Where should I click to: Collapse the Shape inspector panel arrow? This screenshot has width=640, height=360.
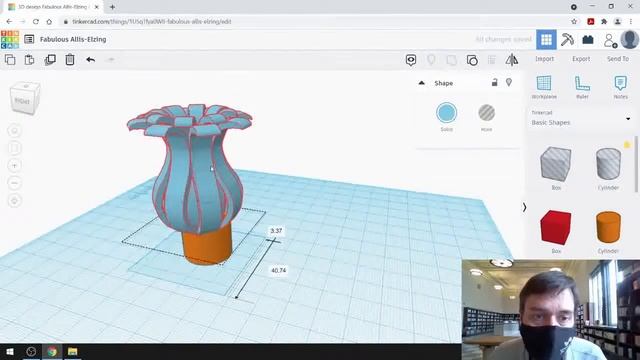(422, 83)
